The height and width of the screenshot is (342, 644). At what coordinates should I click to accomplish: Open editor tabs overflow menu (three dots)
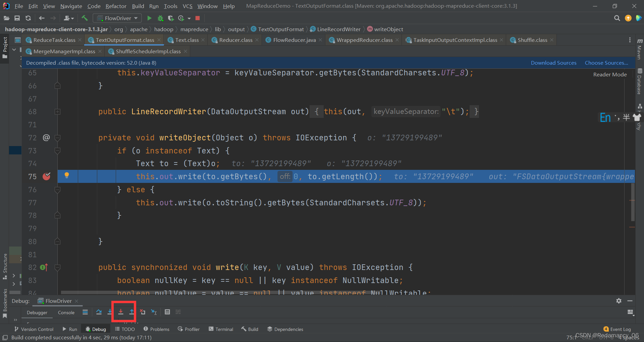click(630, 40)
